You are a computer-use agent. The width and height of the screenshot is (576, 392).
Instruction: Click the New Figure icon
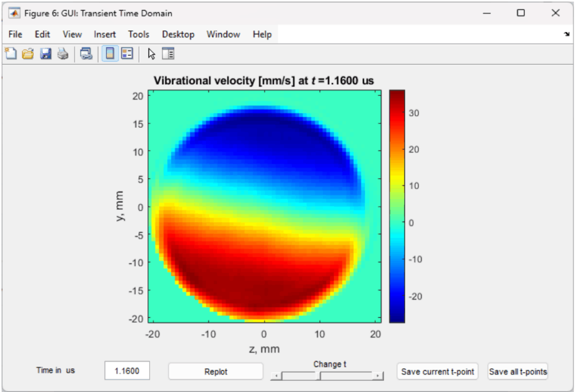pos(11,53)
